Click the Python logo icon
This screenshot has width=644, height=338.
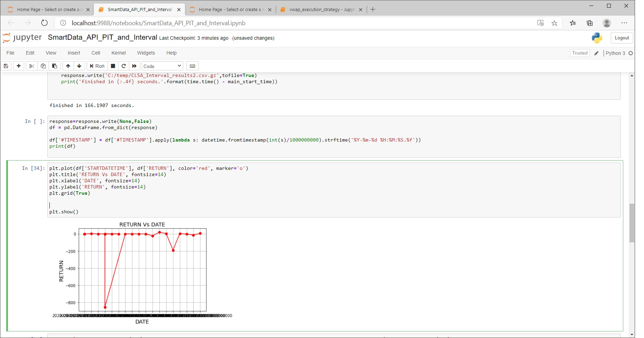point(597,38)
